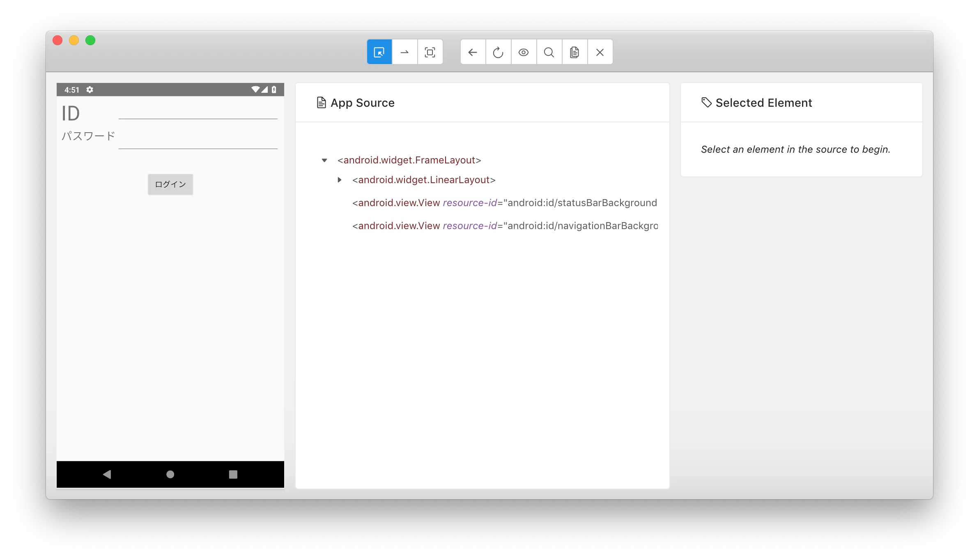This screenshot has height=560, width=979.
Task: Click the Selected Element panel heading
Action: (764, 103)
